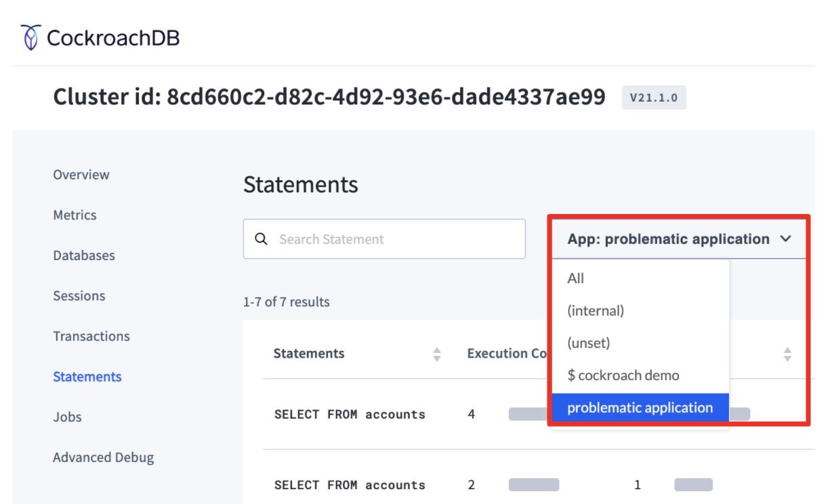Navigate to the Overview page

point(81,174)
